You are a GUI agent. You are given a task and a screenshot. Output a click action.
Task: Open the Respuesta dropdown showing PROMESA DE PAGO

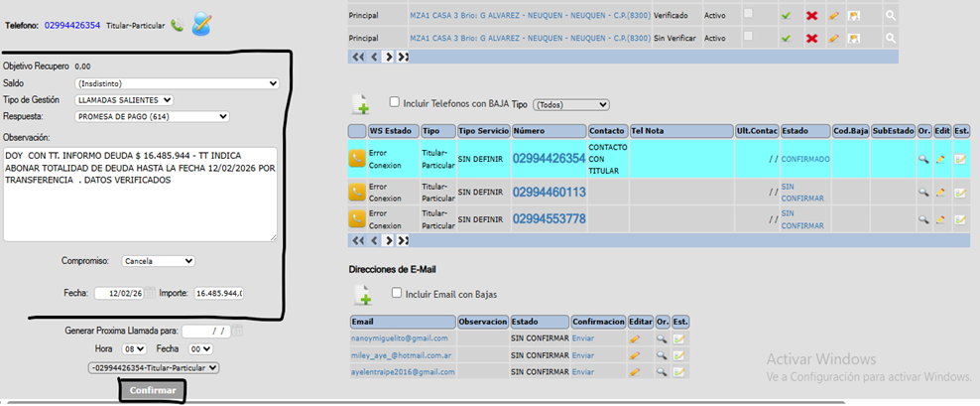(152, 116)
